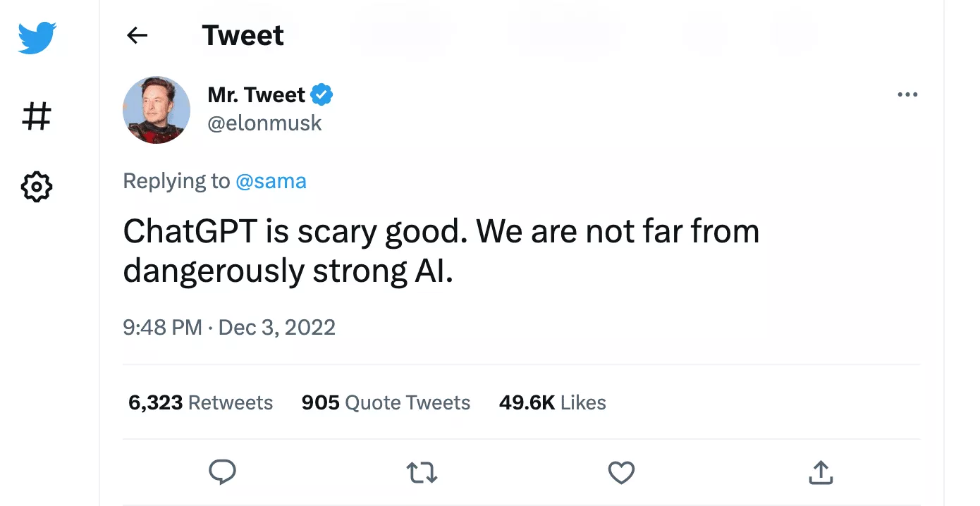This screenshot has height=506, width=980.
Task: Click the Twitter bird home logo
Action: [x=37, y=37]
